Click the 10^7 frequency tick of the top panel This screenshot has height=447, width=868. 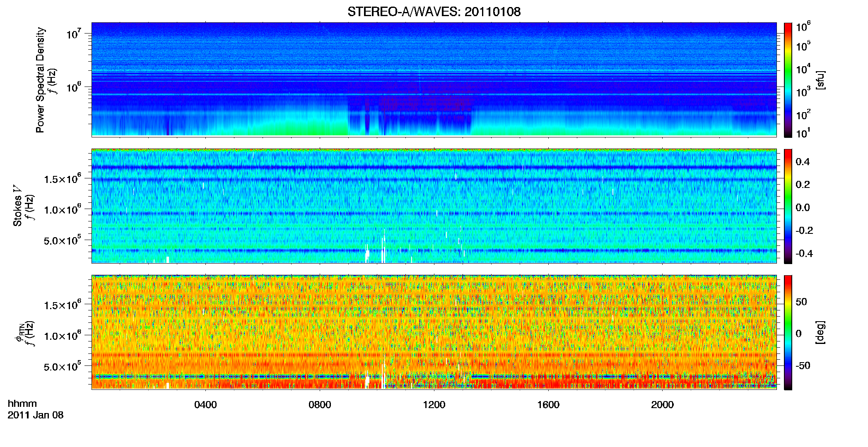[73, 34]
